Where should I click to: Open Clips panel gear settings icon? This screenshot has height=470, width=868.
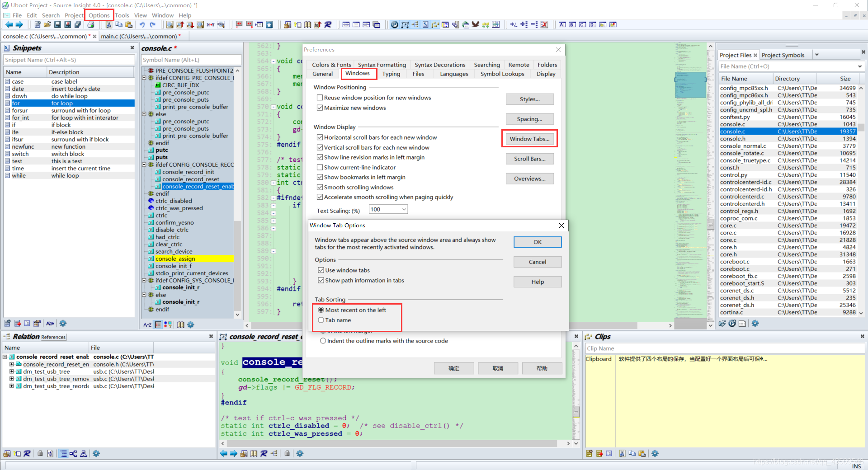(x=655, y=453)
